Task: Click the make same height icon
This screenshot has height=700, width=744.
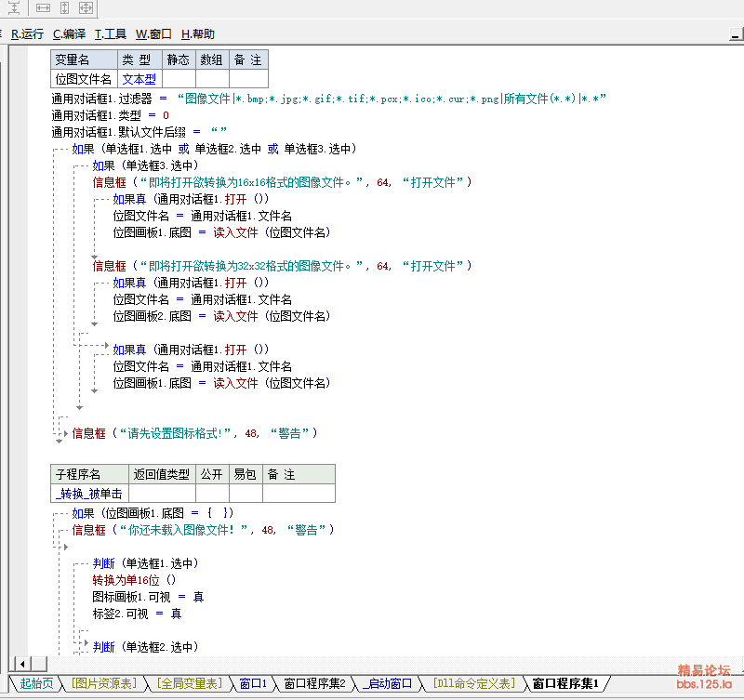Action: [64, 7]
